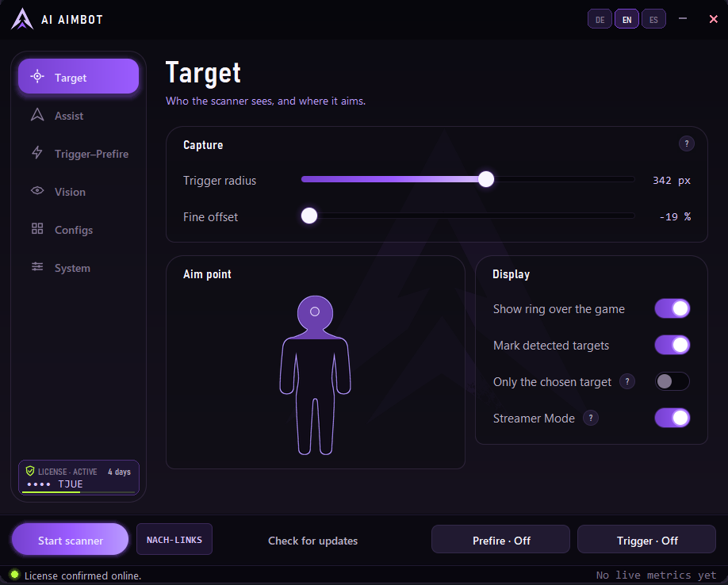This screenshot has width=728, height=585.
Task: Toggle the Prefire · Off button
Action: (500, 540)
